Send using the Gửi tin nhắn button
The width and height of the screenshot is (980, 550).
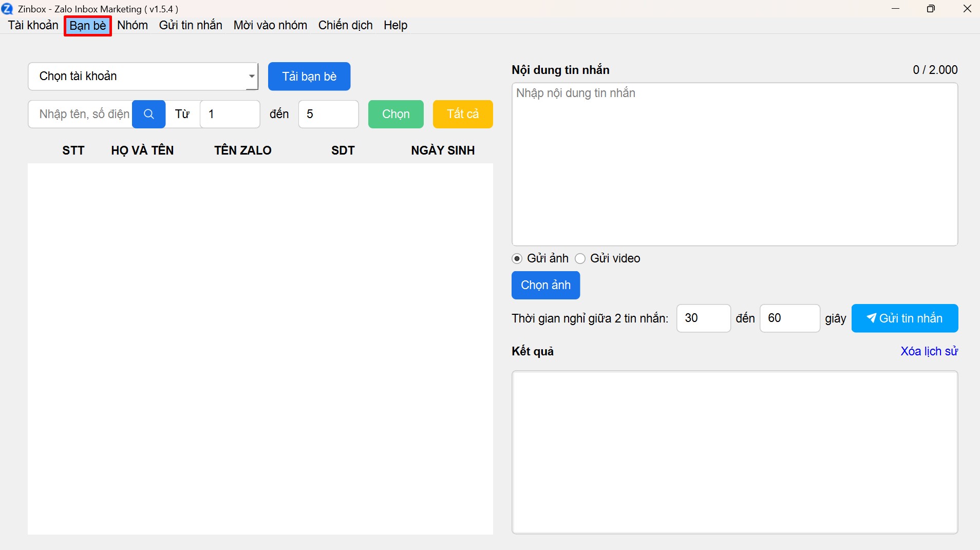point(904,318)
